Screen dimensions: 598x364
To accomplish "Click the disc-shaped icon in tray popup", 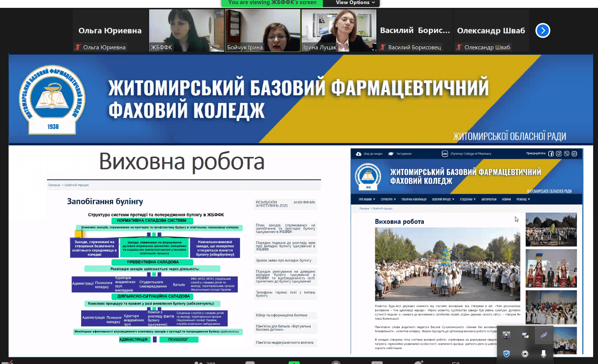I will pos(525,354).
